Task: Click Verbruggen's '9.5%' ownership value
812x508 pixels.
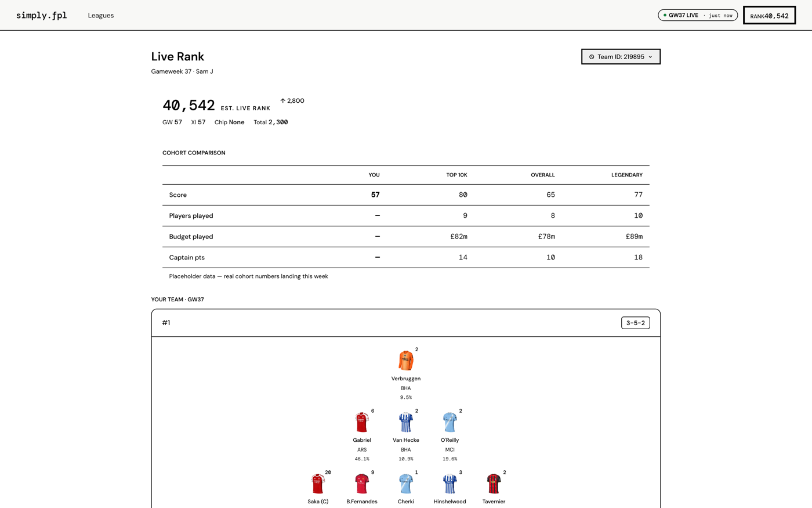Action: tap(405, 398)
